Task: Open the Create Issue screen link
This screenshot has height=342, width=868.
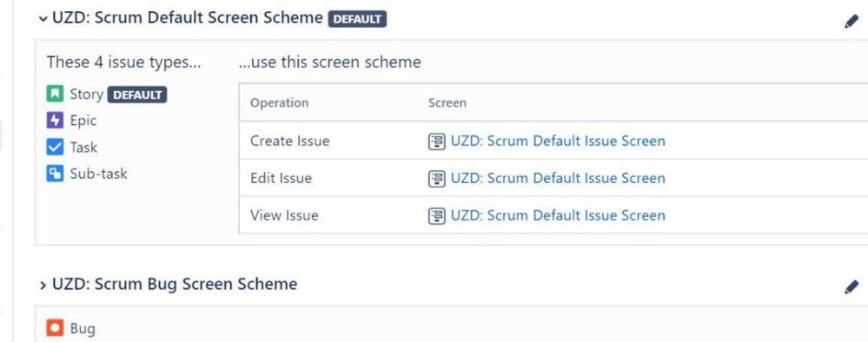Action: 558,141
